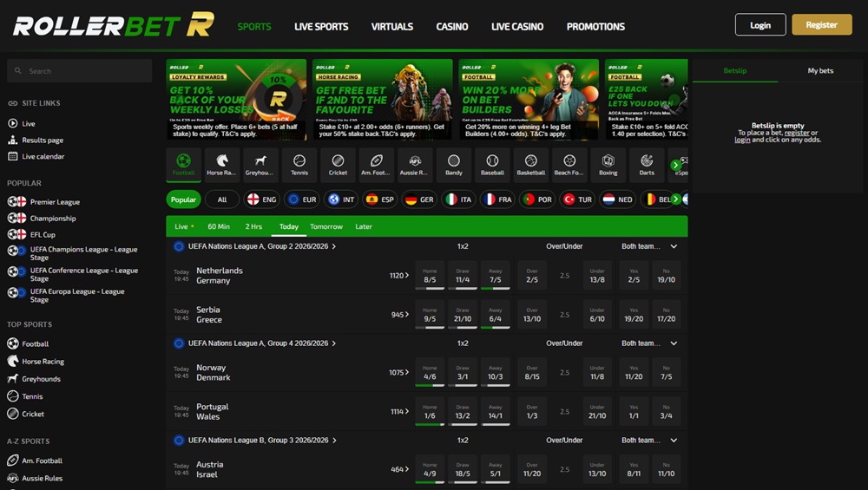Open Tennis in Top Sports sidebar
This screenshot has width=868, height=490.
pos(25,396)
